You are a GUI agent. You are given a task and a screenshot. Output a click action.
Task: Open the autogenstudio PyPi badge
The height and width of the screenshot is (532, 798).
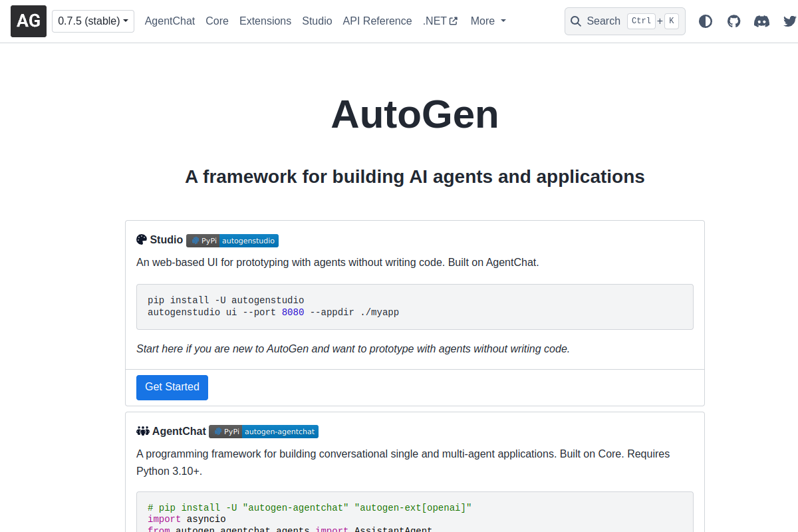click(x=232, y=241)
